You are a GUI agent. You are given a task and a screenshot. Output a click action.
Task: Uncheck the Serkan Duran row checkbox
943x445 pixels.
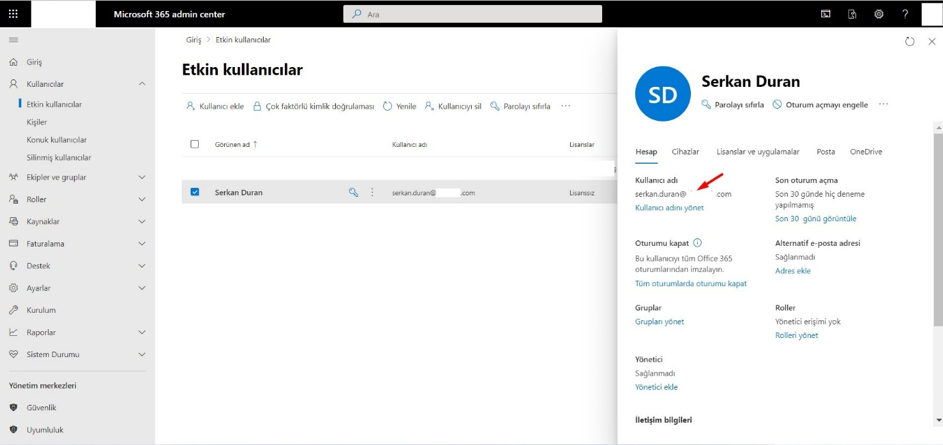click(195, 192)
